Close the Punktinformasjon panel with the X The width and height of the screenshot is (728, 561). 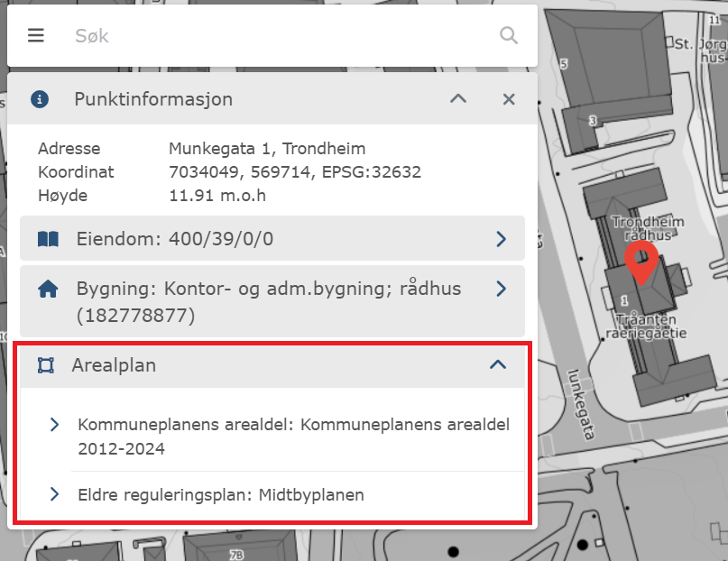508,99
